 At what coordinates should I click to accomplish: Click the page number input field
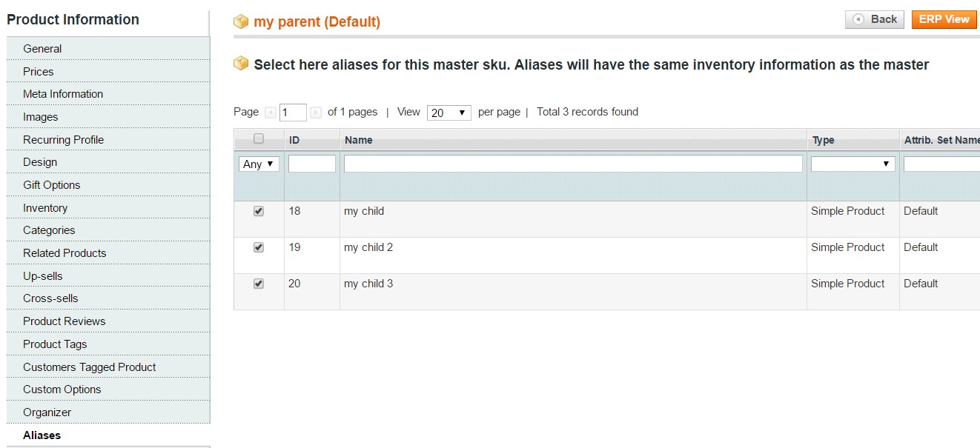click(x=293, y=113)
